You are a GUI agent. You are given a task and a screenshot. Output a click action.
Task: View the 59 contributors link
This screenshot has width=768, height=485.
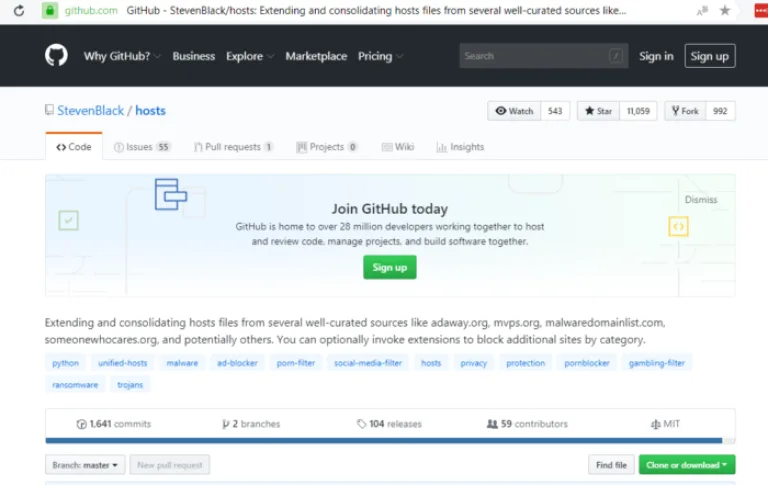527,424
